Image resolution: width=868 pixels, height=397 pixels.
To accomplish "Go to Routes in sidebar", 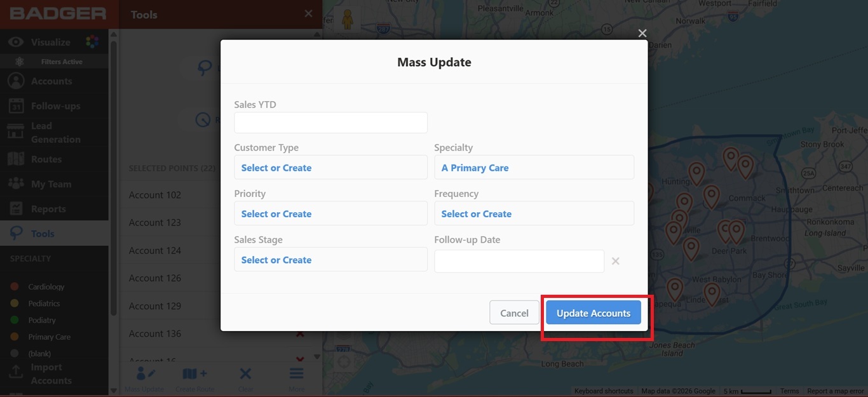I will click(x=54, y=159).
